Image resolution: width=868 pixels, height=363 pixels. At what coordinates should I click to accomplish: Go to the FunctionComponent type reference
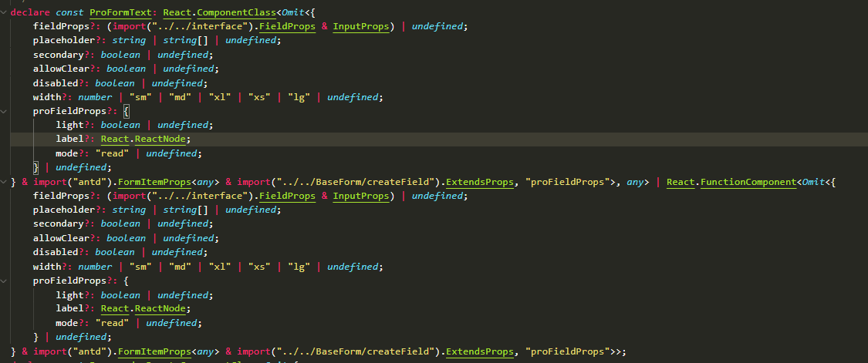tap(748, 182)
